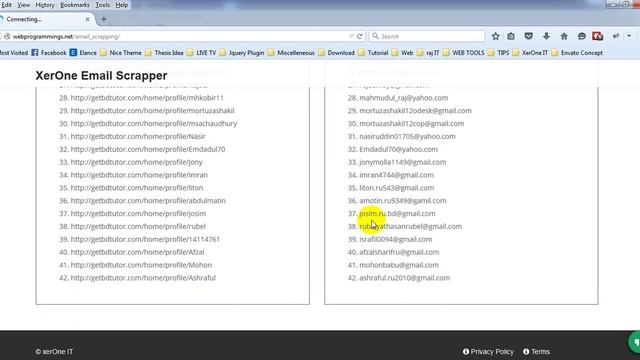Image resolution: width=640 pixels, height=360 pixels.
Task: Open the raj IT bookmark folder
Action: [428, 53]
